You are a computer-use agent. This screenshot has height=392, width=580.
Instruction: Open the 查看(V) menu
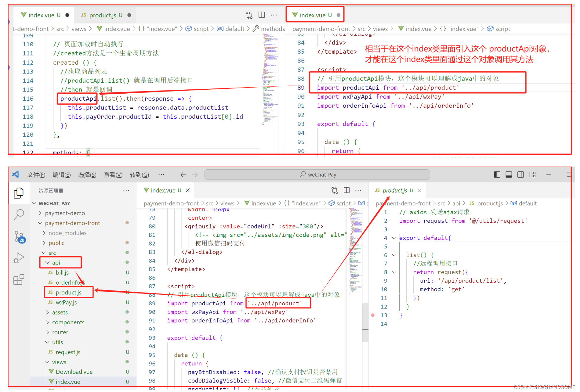pos(113,174)
